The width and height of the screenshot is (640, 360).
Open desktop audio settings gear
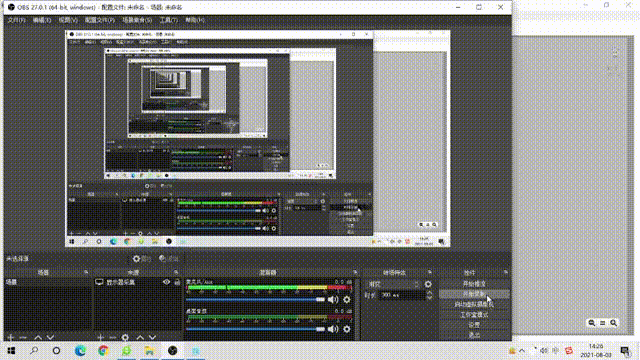[x=347, y=329]
